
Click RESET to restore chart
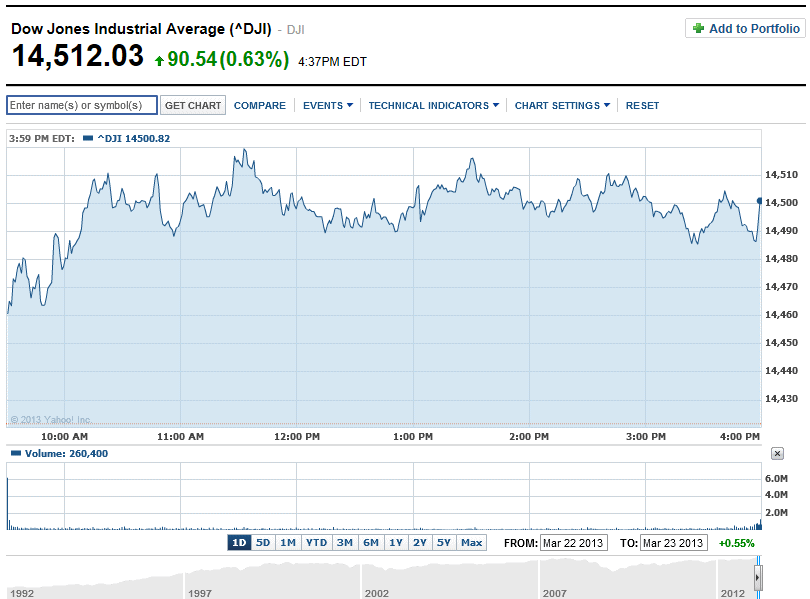[642, 105]
